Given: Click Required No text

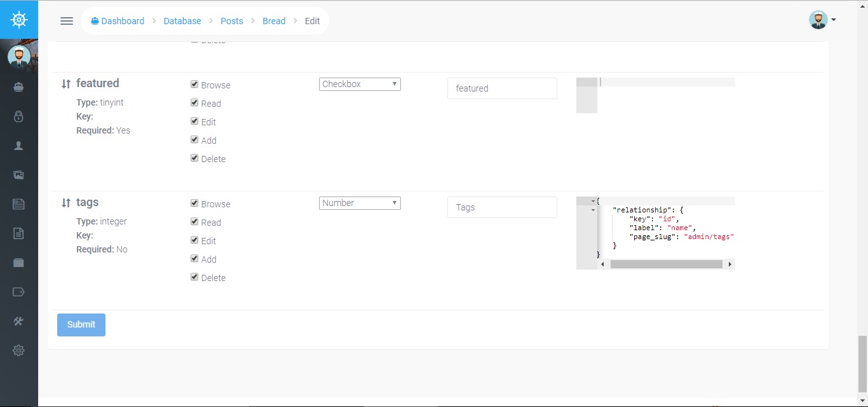Looking at the screenshot, I should 102,249.
